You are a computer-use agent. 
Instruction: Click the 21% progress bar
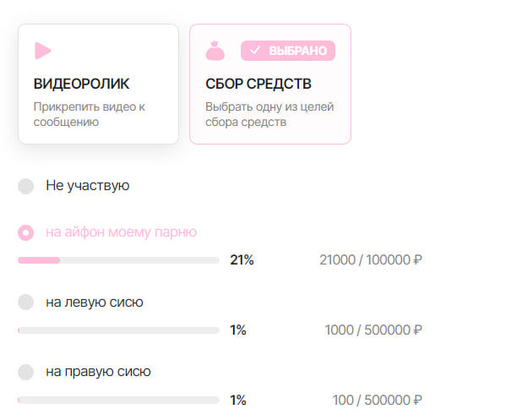point(118,260)
